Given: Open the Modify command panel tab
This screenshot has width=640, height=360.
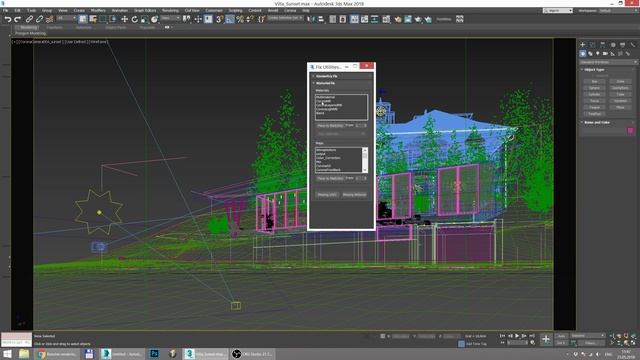Looking at the screenshot, I should pos(593,44).
